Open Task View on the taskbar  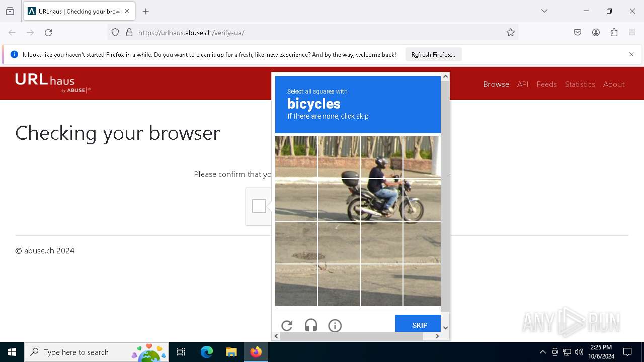point(181,352)
